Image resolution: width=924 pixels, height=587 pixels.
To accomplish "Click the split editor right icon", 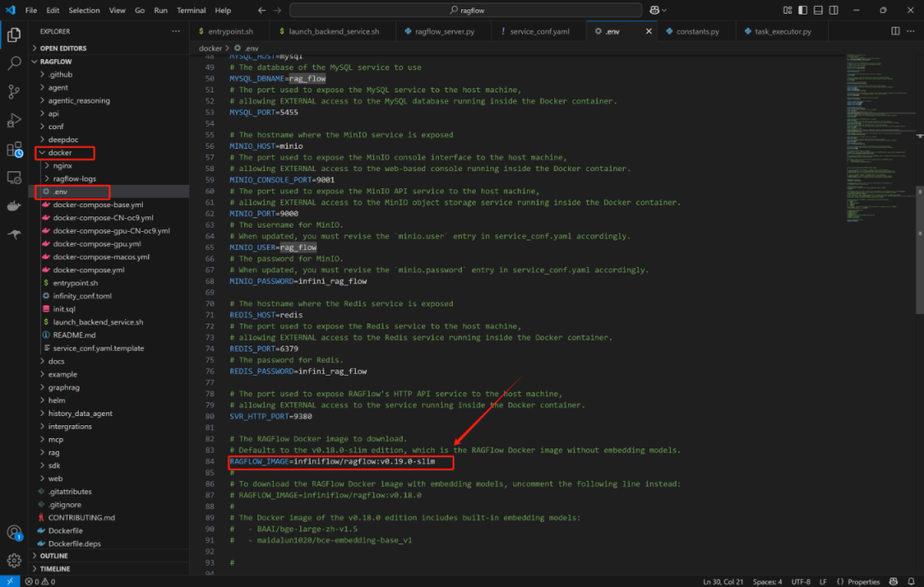I will point(895,32).
